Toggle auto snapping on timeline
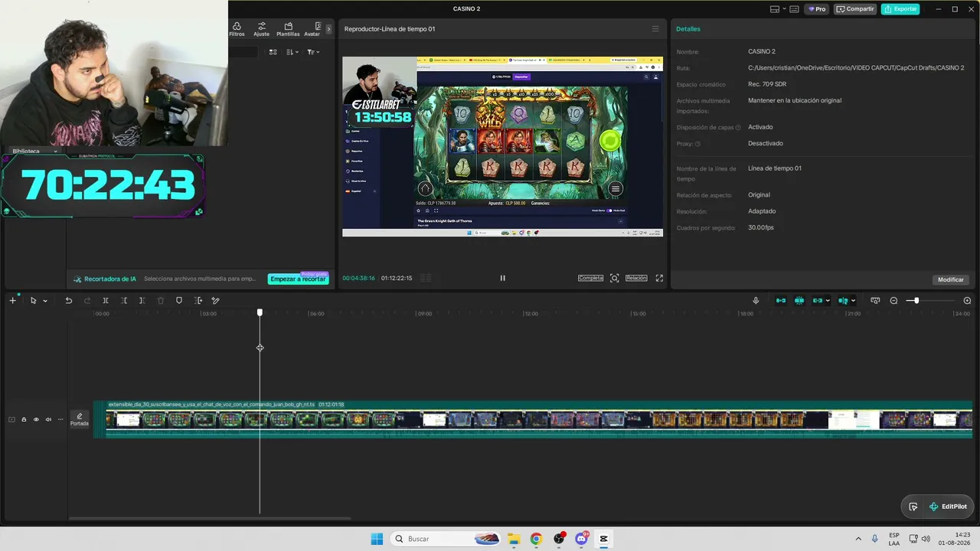980x551 pixels. 799,301
